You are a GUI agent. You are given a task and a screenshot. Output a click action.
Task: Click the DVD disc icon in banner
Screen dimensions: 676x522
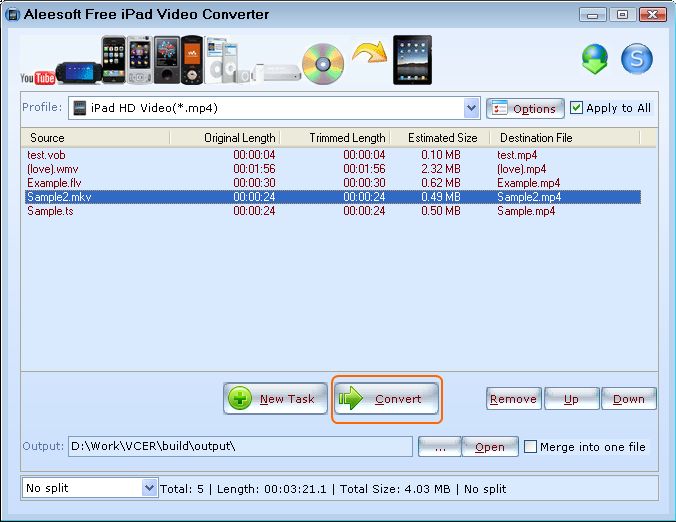point(323,64)
